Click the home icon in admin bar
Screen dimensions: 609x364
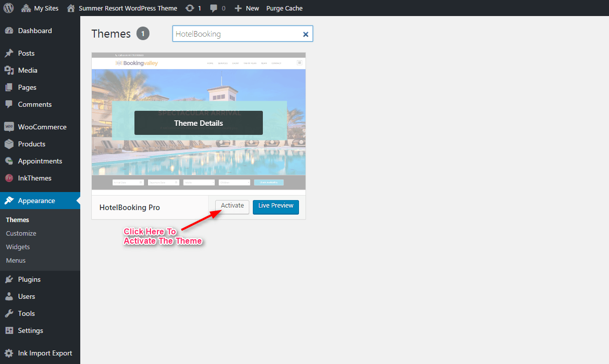pyautogui.click(x=71, y=8)
